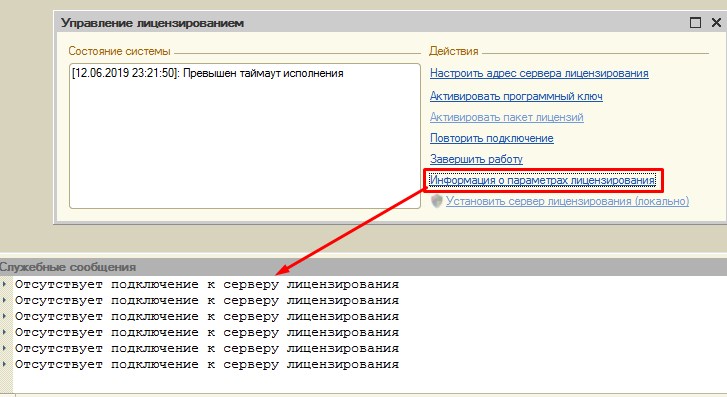
Task: Click the shield icon beside the install server link
Action: tap(436, 201)
